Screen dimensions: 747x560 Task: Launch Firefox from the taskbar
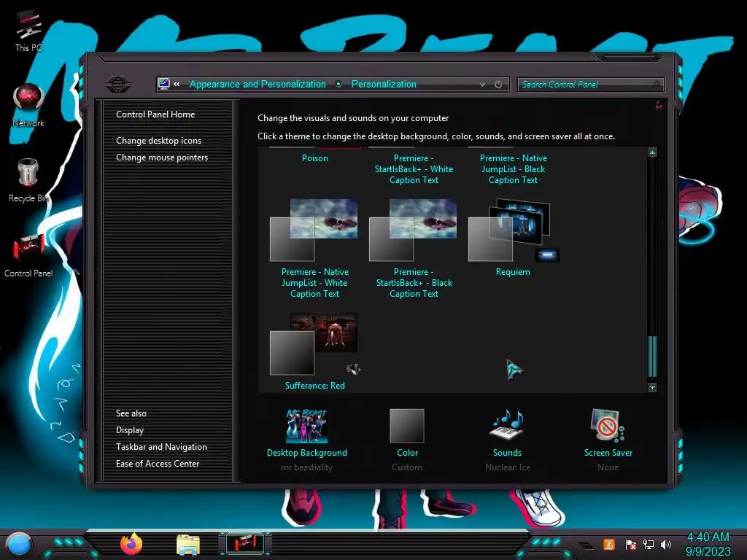(131, 544)
